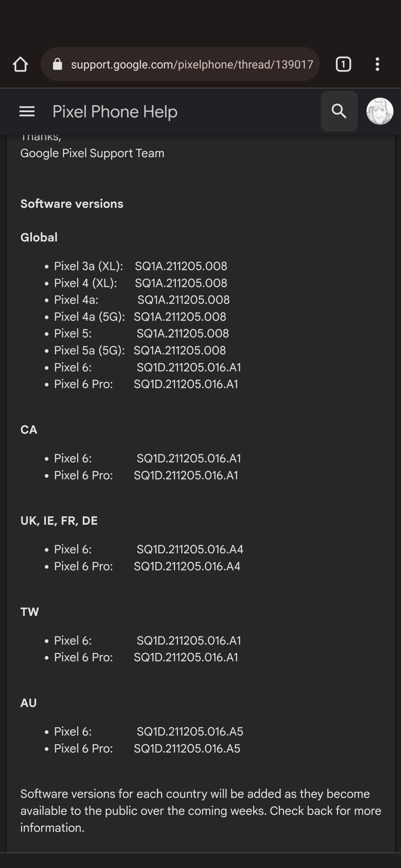Tap the Pixel 3a (XL) build number
Image resolution: width=401 pixels, height=868 pixels.
[181, 266]
